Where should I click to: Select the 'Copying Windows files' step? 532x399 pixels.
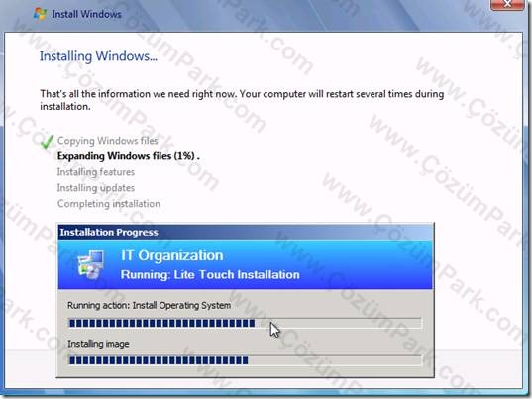pos(108,141)
